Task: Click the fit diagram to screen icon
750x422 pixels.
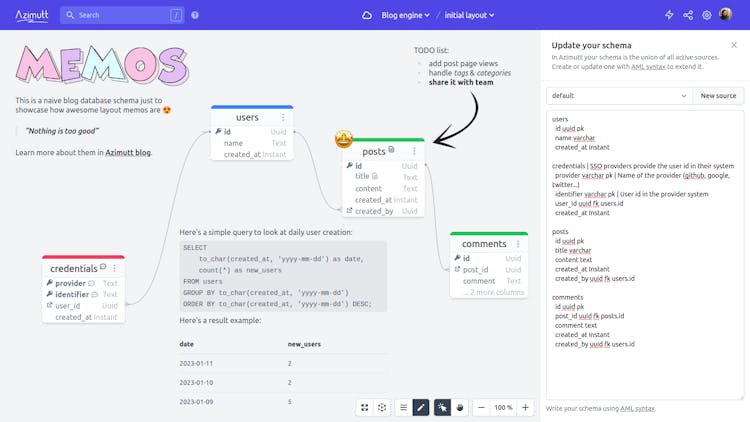Action: point(364,408)
